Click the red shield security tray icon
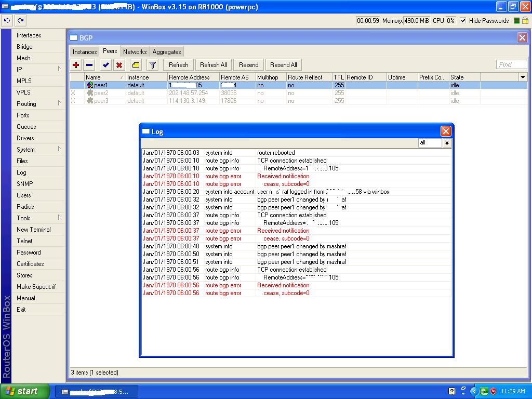Image resolution: width=532 pixels, height=399 pixels. [494, 391]
